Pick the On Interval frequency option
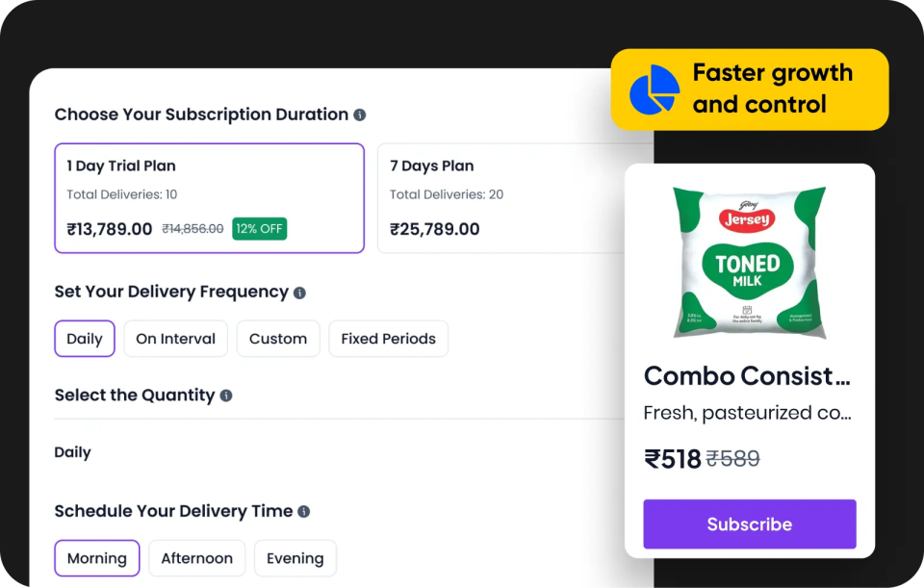The image size is (924, 588). [x=175, y=339]
